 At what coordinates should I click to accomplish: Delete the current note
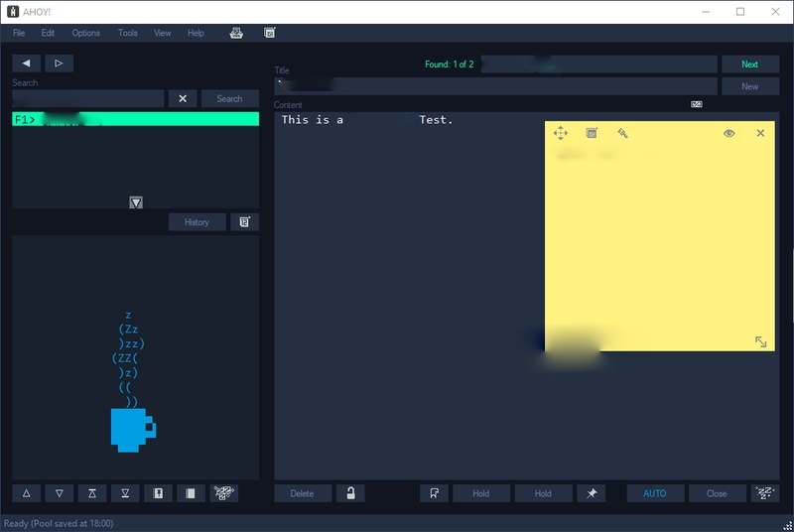pyautogui.click(x=303, y=493)
